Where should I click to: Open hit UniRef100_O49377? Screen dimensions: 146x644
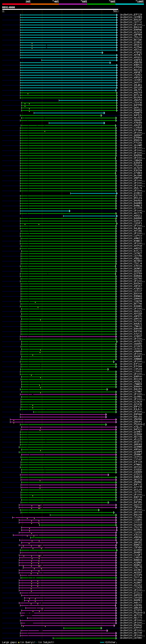pyautogui.click(x=131, y=82)
